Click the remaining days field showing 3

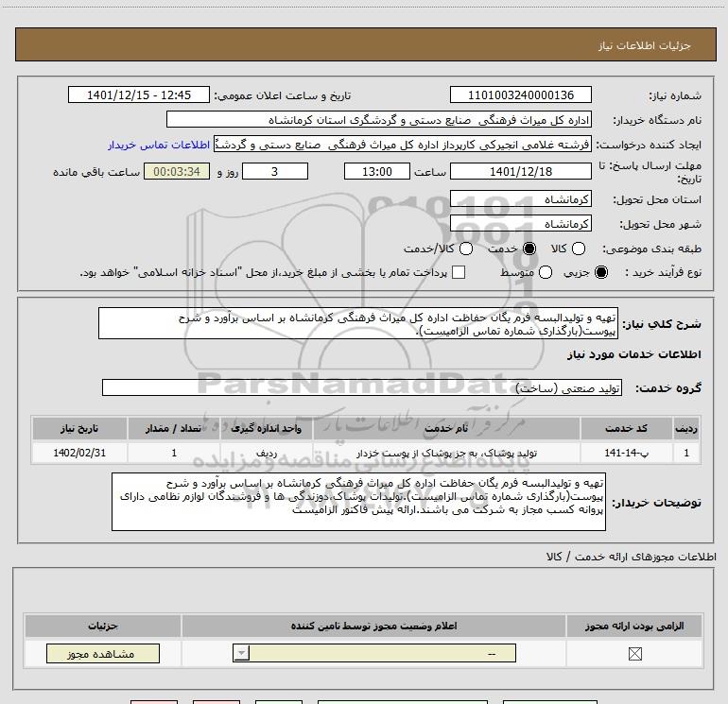pyautogui.click(x=275, y=171)
